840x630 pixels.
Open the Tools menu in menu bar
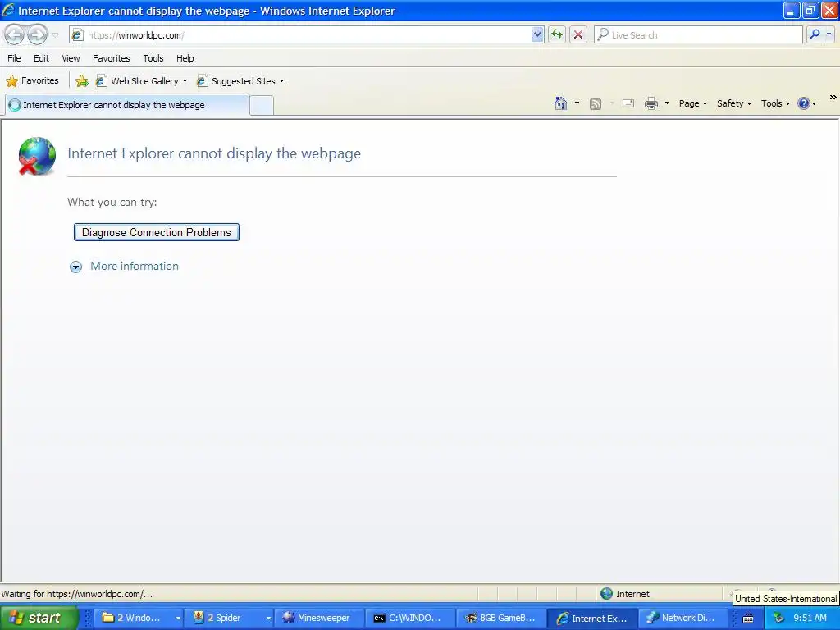click(x=153, y=58)
